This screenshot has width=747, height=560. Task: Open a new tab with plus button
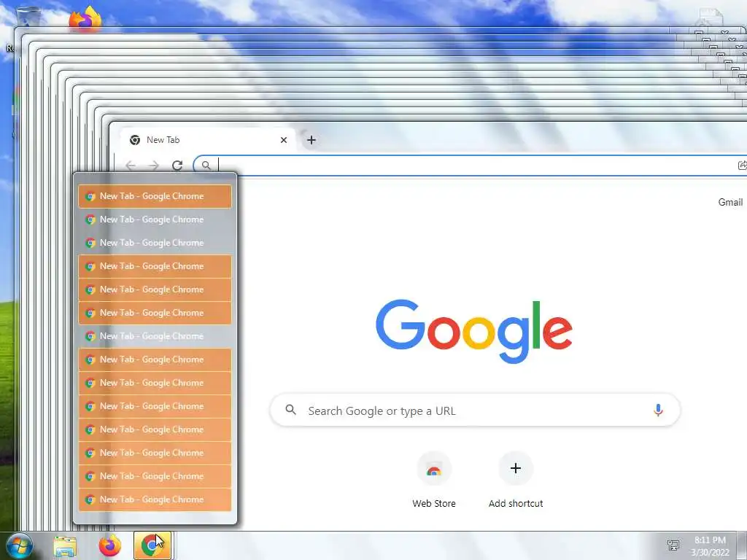311,140
